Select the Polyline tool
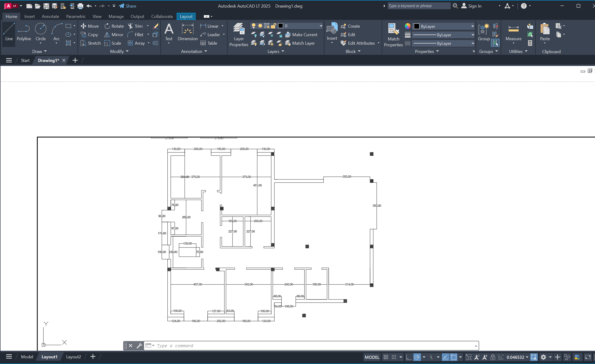The height and width of the screenshot is (364, 595). point(24,32)
